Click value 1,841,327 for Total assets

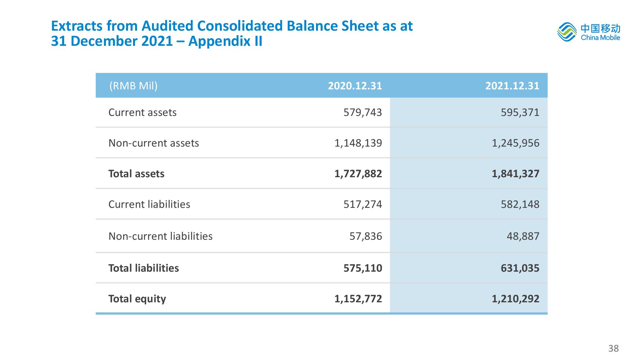pyautogui.click(x=516, y=174)
